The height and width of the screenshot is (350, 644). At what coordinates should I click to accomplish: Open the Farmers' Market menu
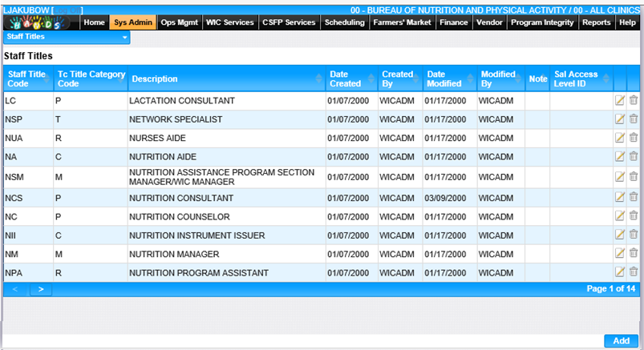pyautogui.click(x=402, y=22)
